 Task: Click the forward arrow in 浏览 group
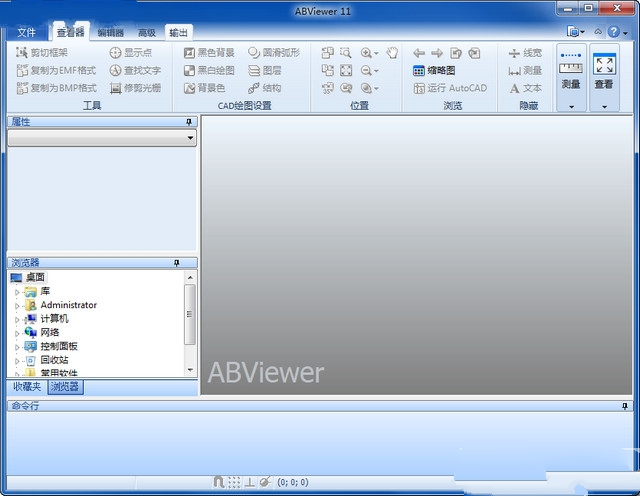pyautogui.click(x=437, y=53)
